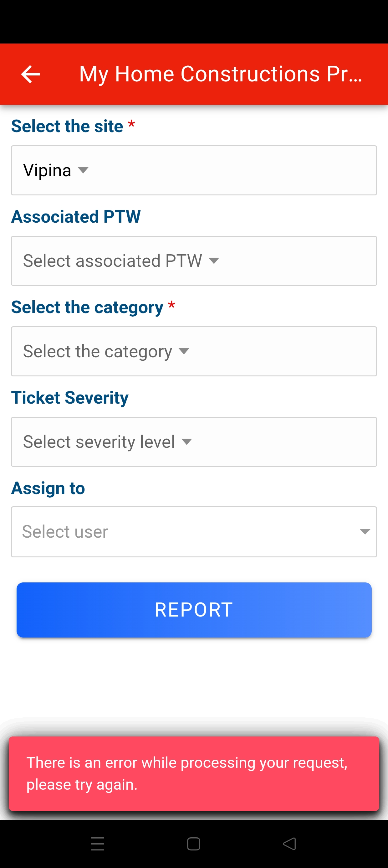
Task: Dismiss the error processing request toast
Action: coord(194,773)
